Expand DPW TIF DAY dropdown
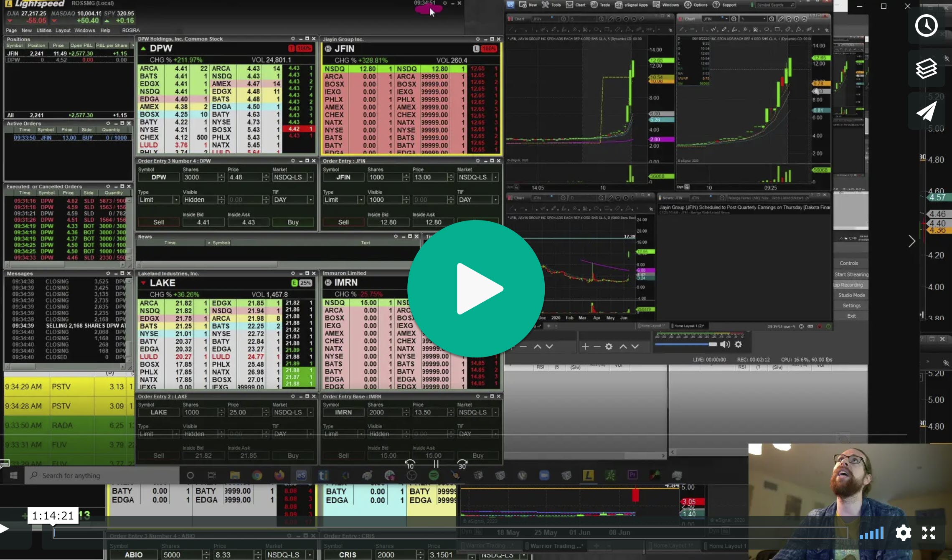Image resolution: width=952 pixels, height=560 pixels. 310,200
